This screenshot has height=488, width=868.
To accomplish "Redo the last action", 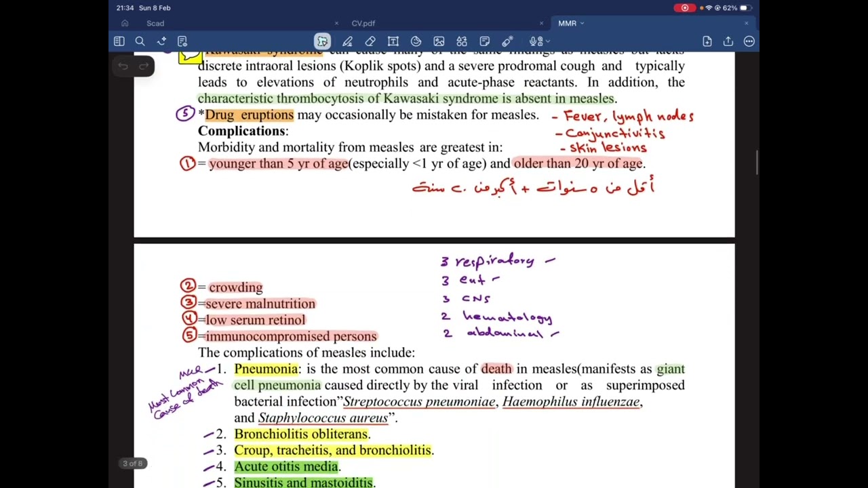I will tap(144, 66).
